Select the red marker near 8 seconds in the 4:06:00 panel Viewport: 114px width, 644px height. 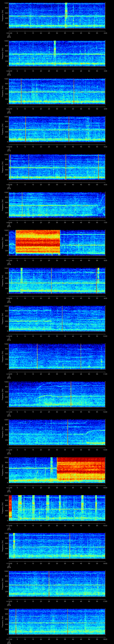click(22, 205)
